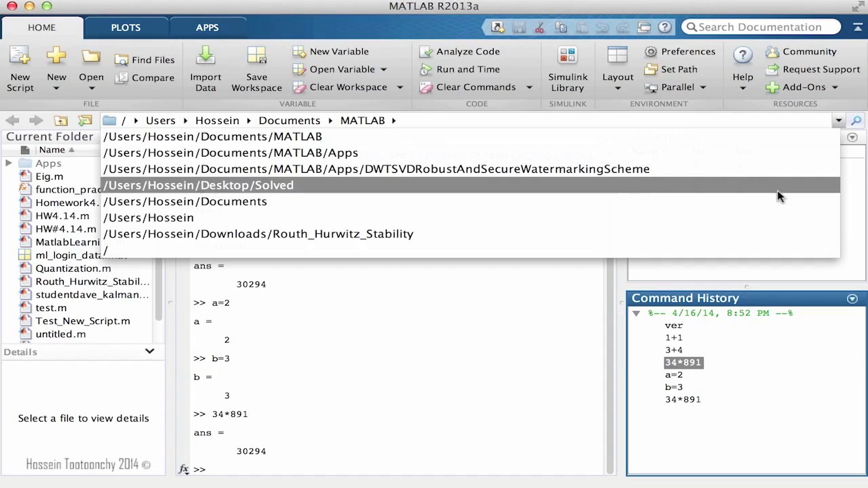
Task: Select the HOME tab
Action: 41,27
